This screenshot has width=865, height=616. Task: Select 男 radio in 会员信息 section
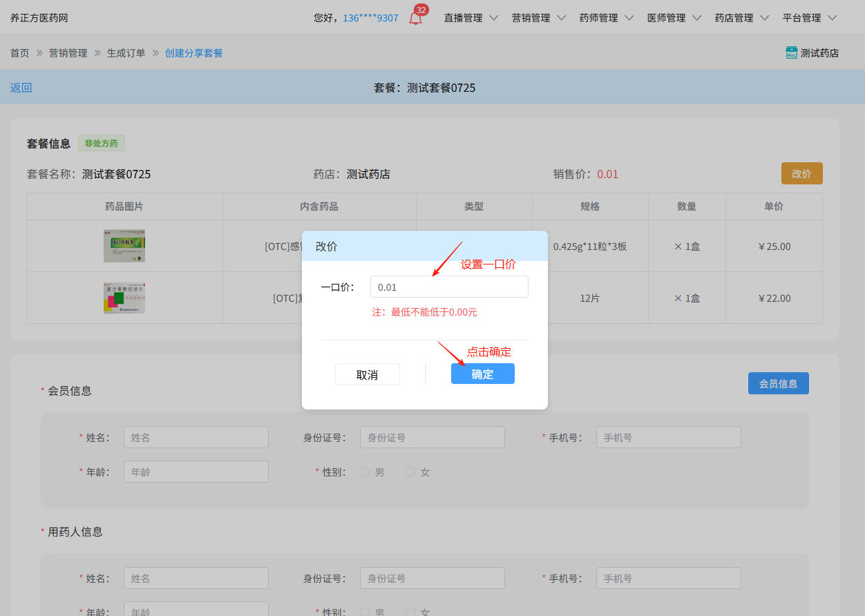click(x=365, y=472)
